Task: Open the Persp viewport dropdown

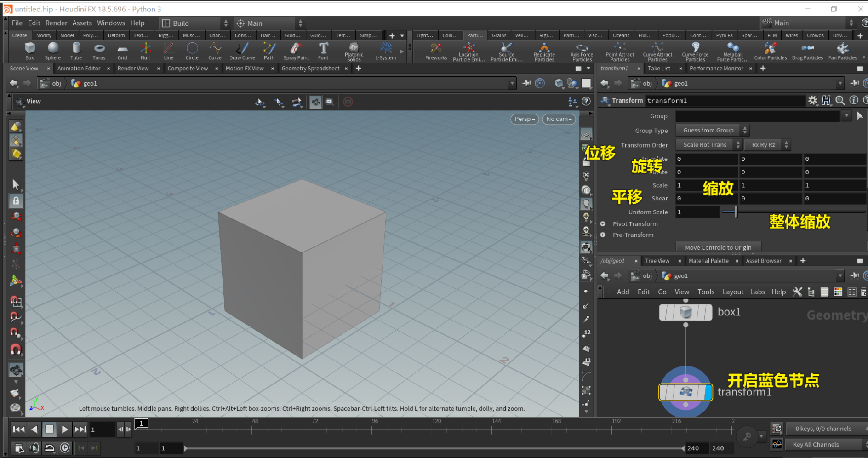Action: (x=525, y=119)
